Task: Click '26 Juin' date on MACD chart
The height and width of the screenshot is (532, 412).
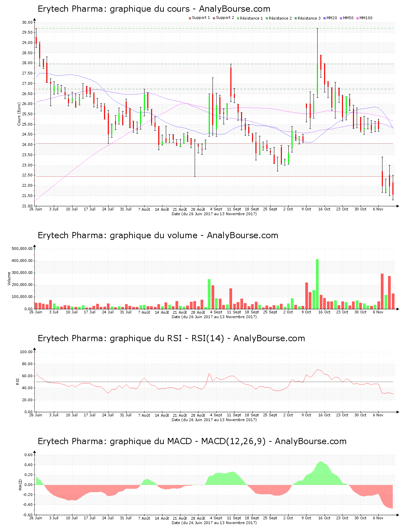Action: [x=36, y=518]
